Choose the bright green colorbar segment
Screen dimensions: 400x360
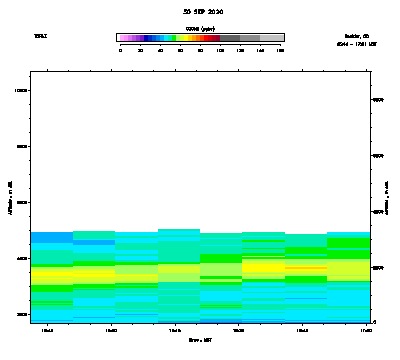pyautogui.click(x=174, y=38)
